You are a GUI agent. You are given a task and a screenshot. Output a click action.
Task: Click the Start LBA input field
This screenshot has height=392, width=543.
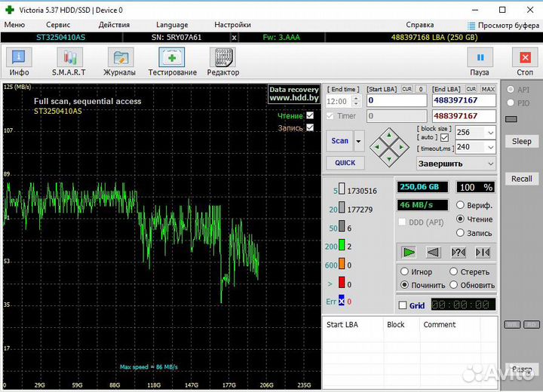click(397, 100)
